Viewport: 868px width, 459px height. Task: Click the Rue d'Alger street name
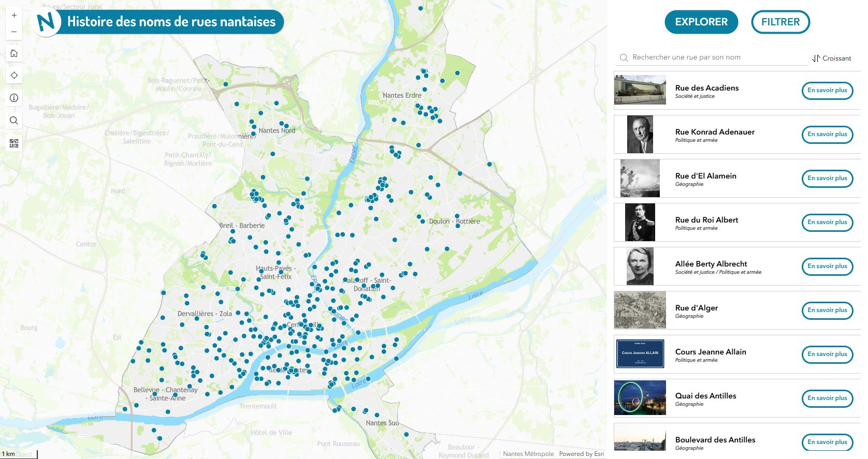697,308
